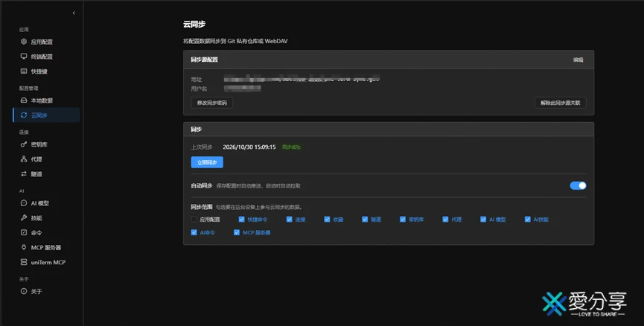Click the key icon for 密钥库
Image resolution: width=644 pixels, height=326 pixels.
(x=24, y=144)
